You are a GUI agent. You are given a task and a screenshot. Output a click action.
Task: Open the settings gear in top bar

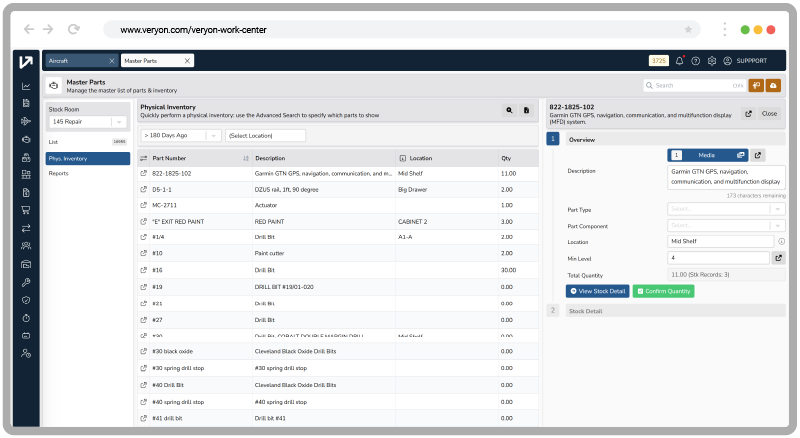click(x=712, y=61)
